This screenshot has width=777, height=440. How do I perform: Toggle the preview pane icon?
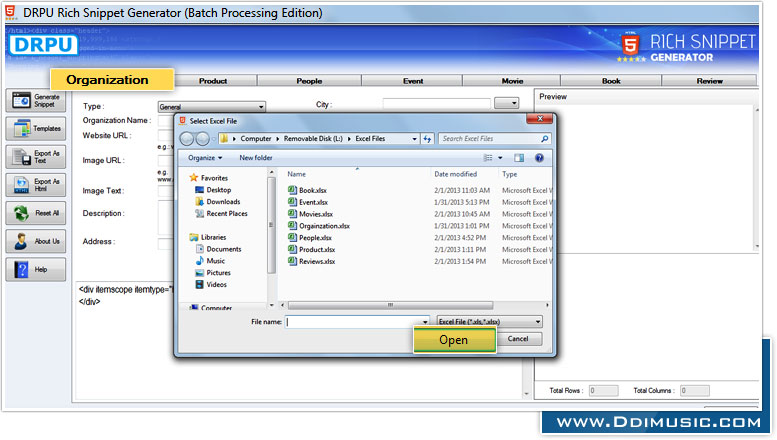519,158
